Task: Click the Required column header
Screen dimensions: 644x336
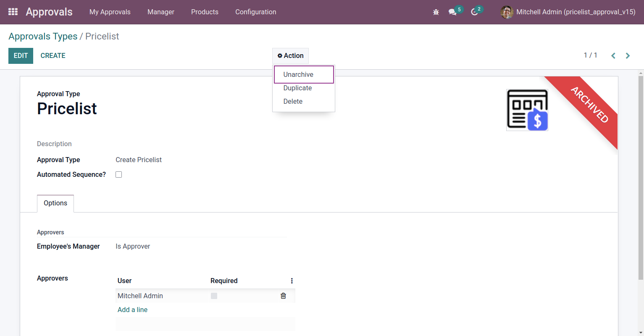Action: click(224, 281)
